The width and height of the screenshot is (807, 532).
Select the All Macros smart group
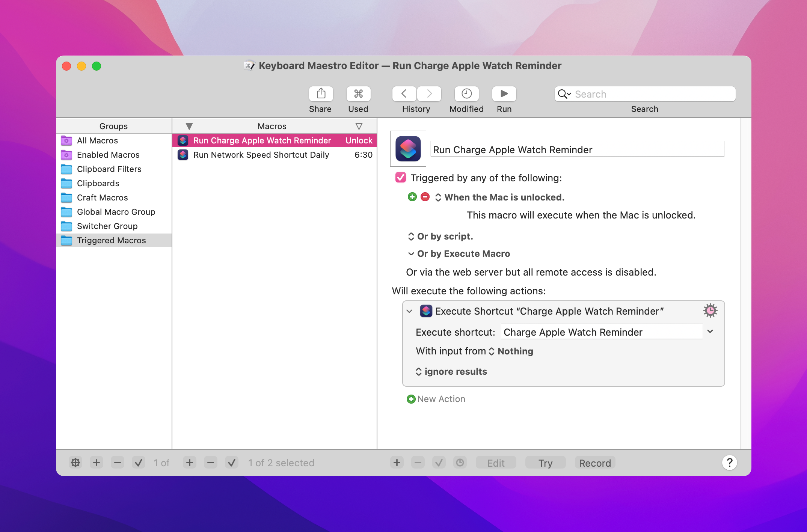pos(114,140)
